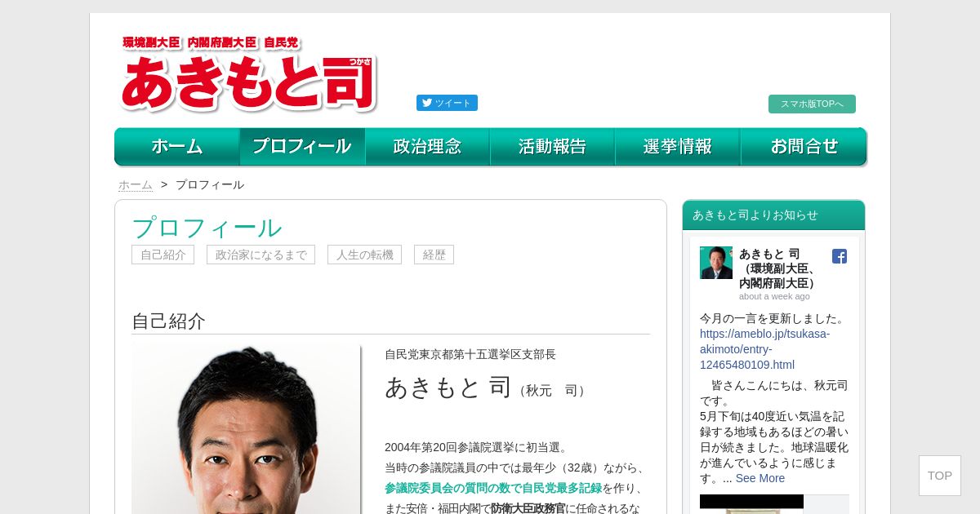Click the あきもと司 site logo

click(x=249, y=73)
